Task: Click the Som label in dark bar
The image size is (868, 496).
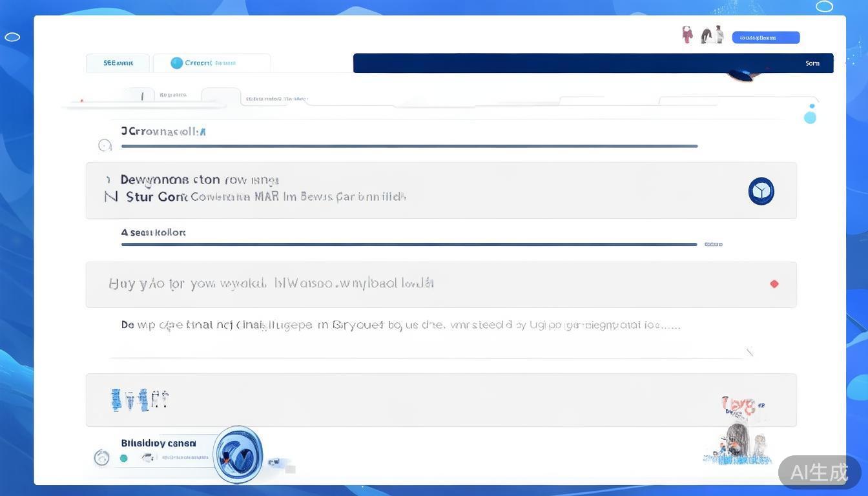Action: (812, 63)
